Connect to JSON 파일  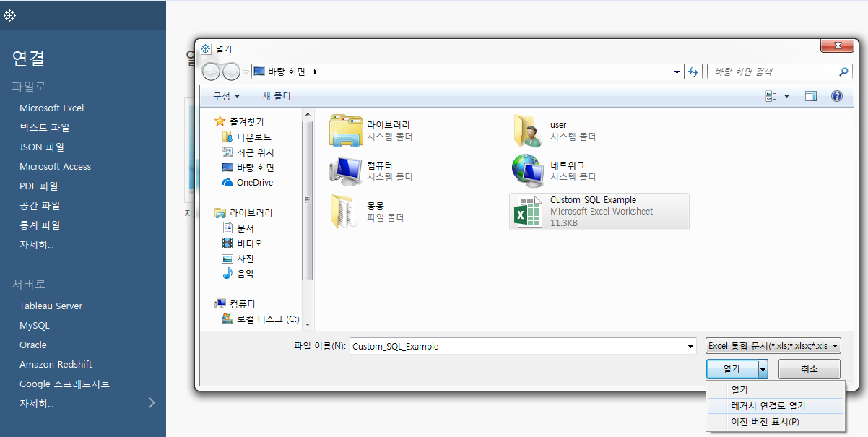pyautogui.click(x=42, y=147)
